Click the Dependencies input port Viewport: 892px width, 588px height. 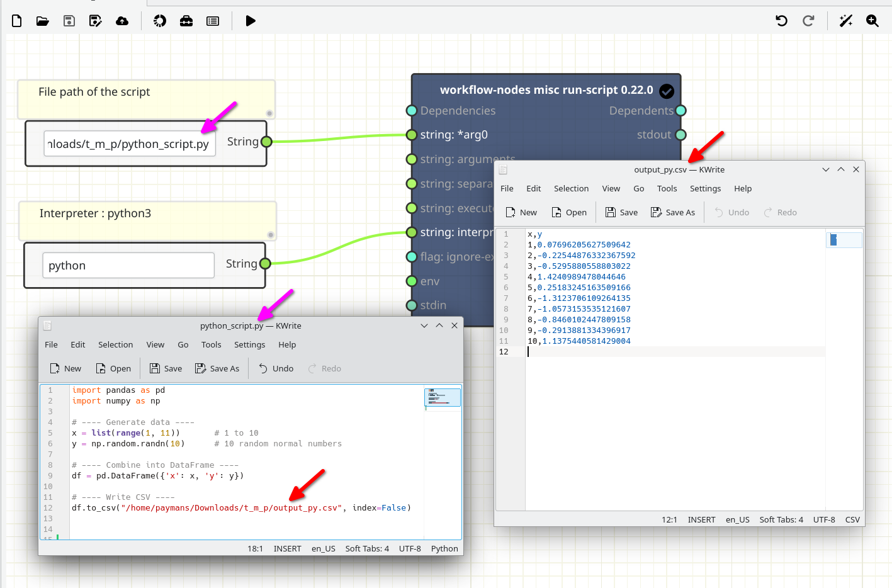coord(412,111)
